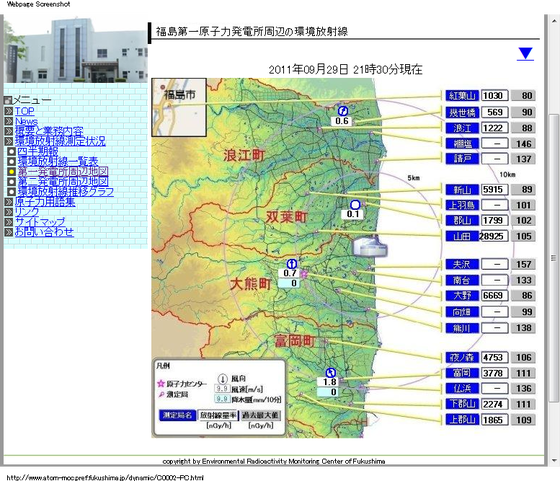Select the 郡山 station label
The width and height of the screenshot is (560, 481).
[x=462, y=220]
